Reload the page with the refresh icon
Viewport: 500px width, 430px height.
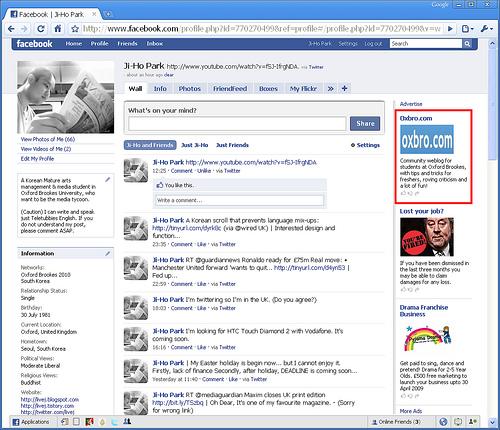click(x=41, y=29)
